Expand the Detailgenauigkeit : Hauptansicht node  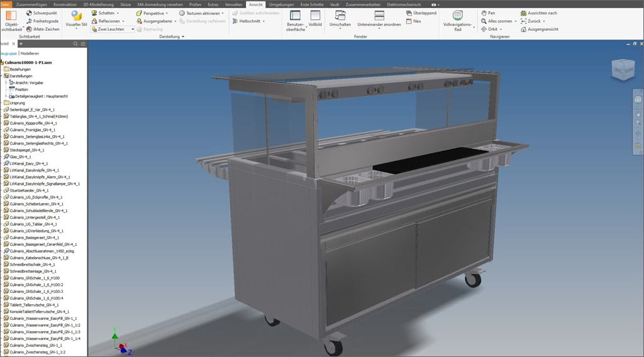[6, 96]
